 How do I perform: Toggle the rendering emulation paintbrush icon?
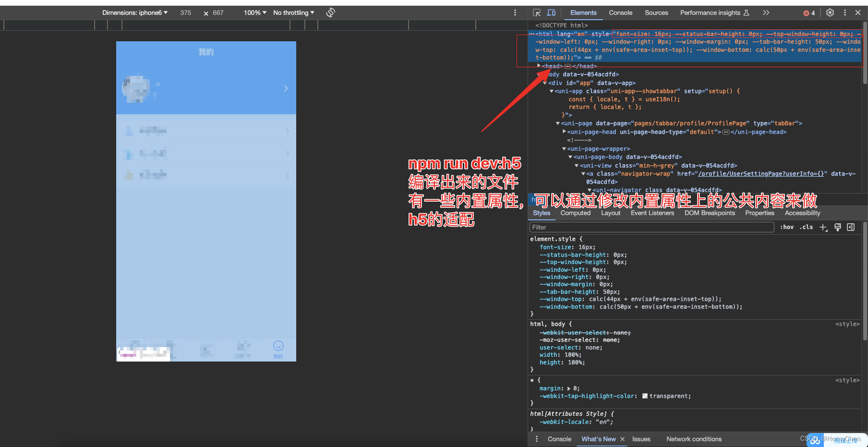pos(838,228)
